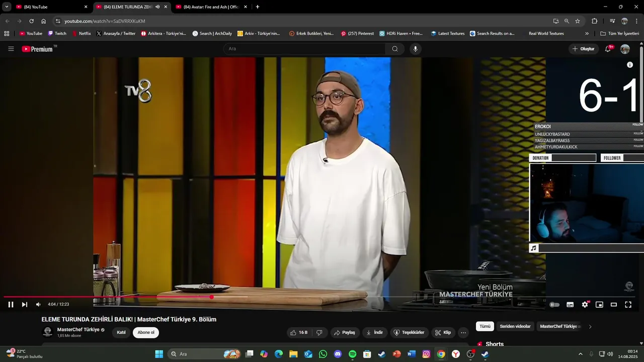Screen dimensions: 644x362
Task: Click the Teşekkürler thanks button
Action: tap(409, 332)
